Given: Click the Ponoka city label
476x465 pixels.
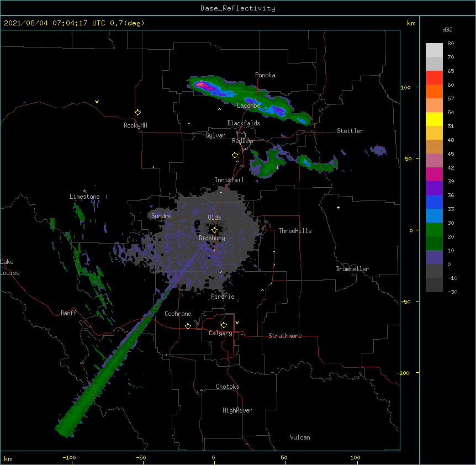Looking at the screenshot, I should tap(265, 75).
